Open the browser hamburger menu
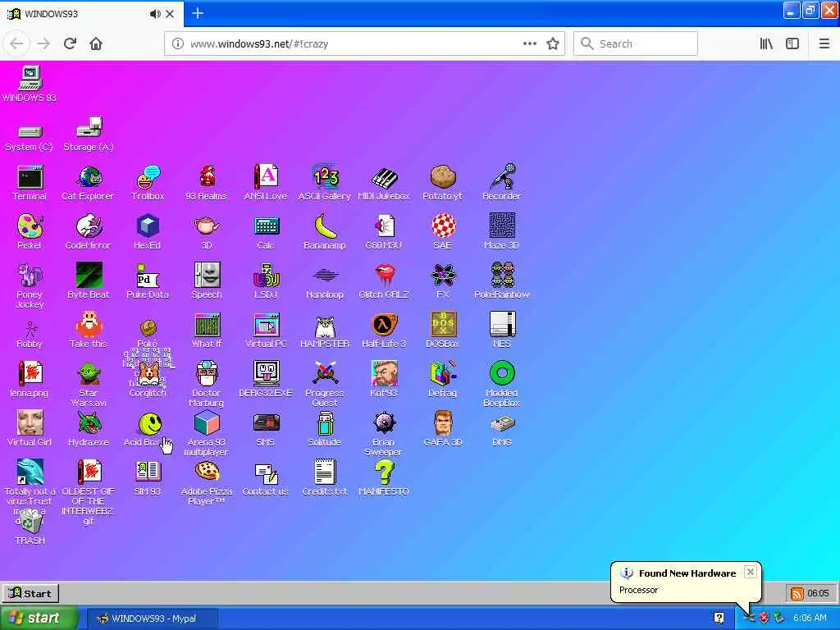 (x=824, y=44)
